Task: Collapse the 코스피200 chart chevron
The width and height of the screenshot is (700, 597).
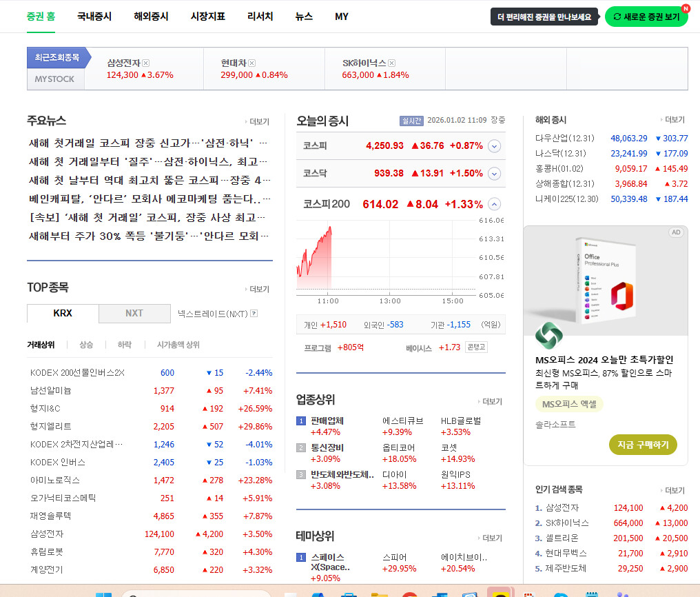Action: [x=494, y=204]
